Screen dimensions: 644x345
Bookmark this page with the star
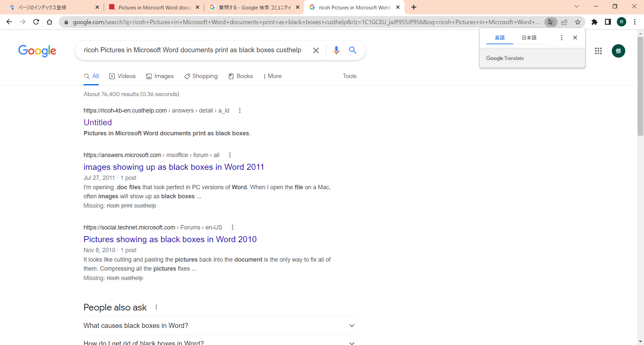[x=578, y=22]
